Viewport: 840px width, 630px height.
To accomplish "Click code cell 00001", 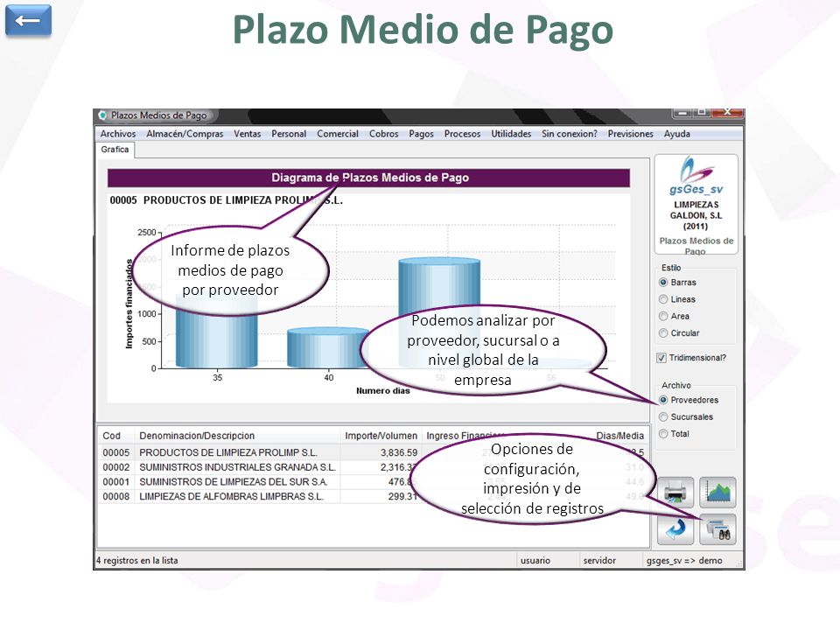I will [x=116, y=481].
